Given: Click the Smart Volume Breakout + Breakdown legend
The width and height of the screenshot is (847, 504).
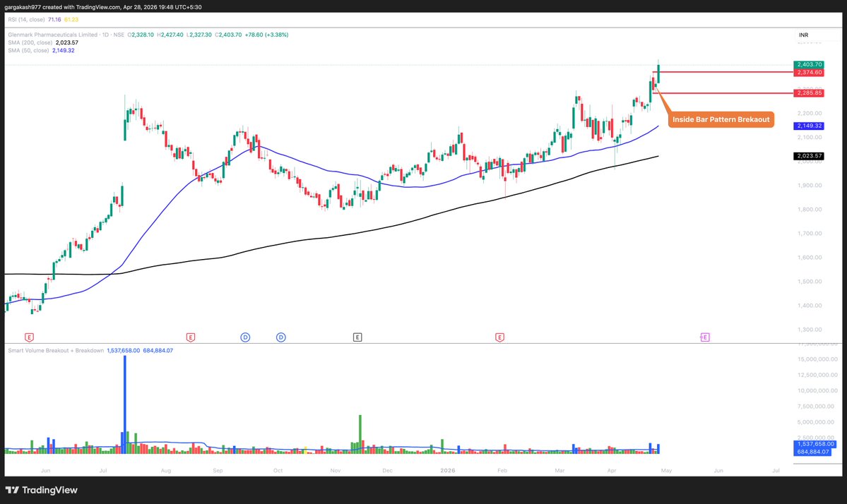Looking at the screenshot, I should click(x=56, y=351).
